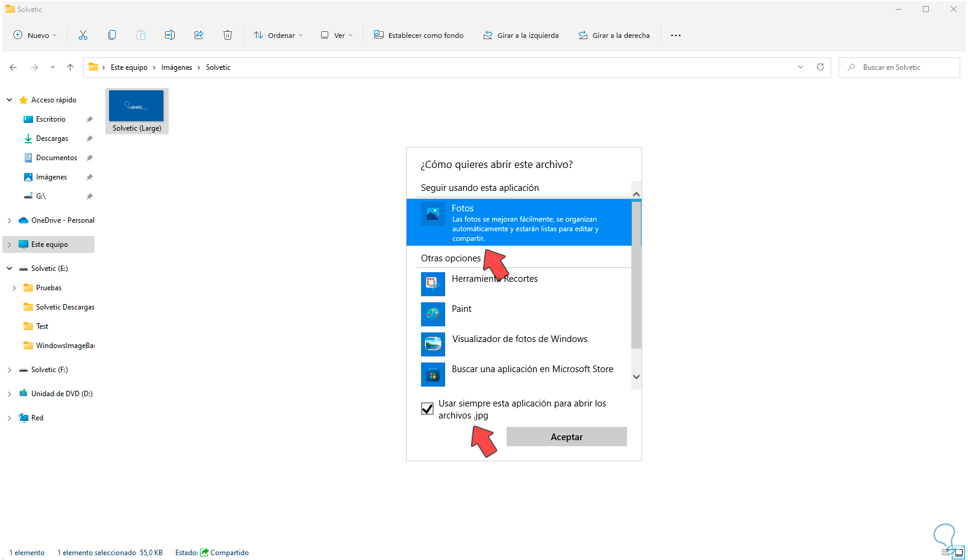Choose Visualizador de fotos de Windows
The image size is (968, 560).
[x=519, y=344]
